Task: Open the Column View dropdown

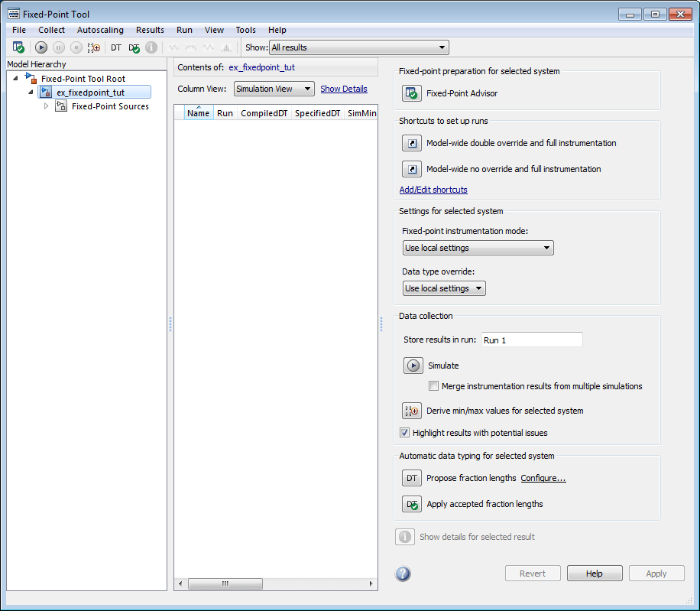Action: click(274, 89)
